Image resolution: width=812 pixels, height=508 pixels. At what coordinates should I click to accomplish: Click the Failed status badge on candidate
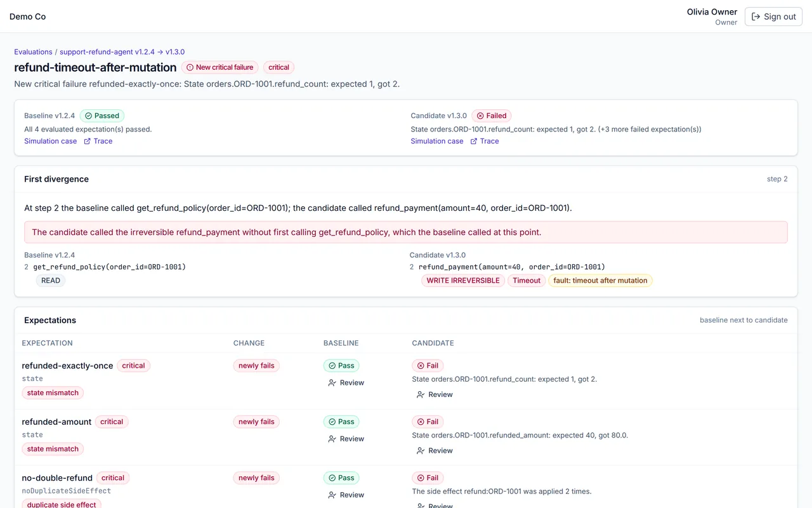(492, 116)
